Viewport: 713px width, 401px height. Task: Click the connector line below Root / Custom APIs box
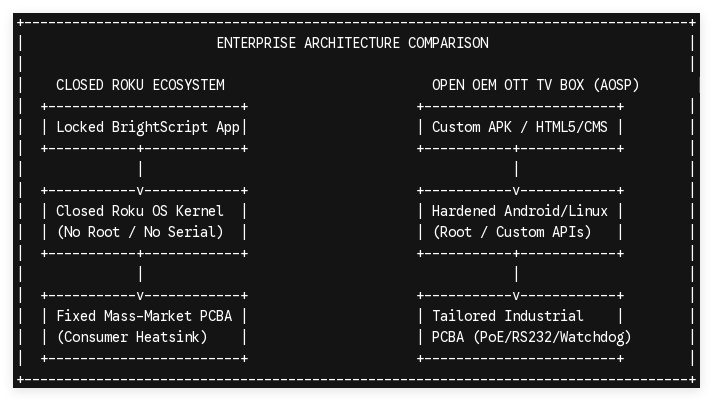tap(517, 274)
